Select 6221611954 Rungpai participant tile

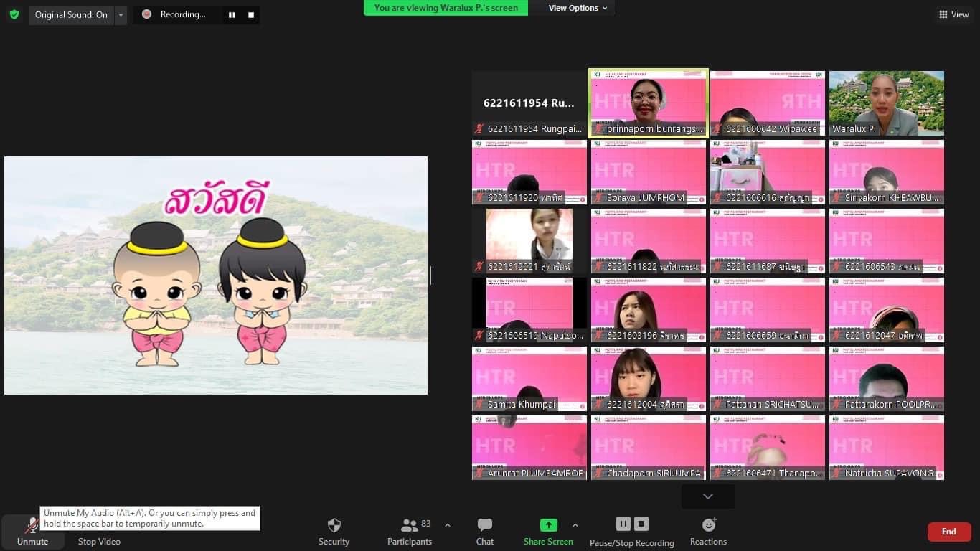point(529,103)
